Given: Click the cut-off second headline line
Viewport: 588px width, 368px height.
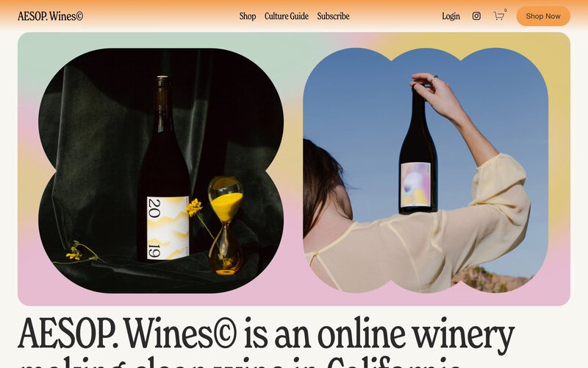Looking at the screenshot, I should tap(240, 362).
